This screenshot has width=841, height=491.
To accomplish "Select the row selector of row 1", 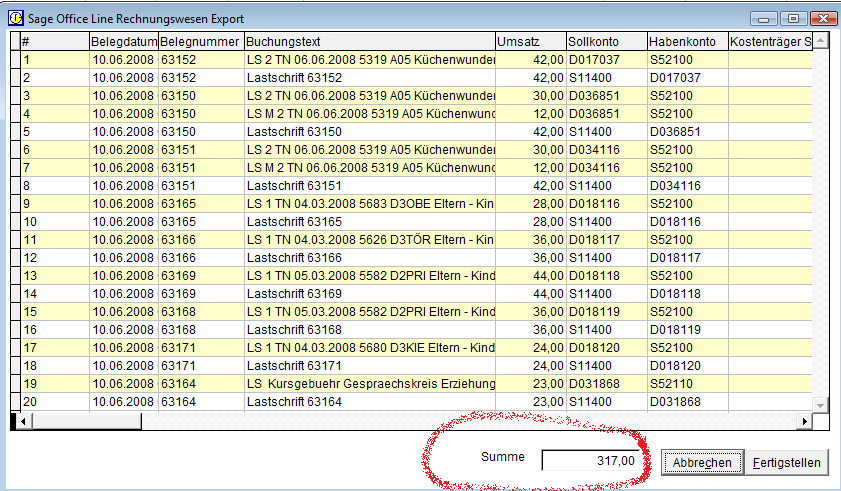I will [x=16, y=60].
